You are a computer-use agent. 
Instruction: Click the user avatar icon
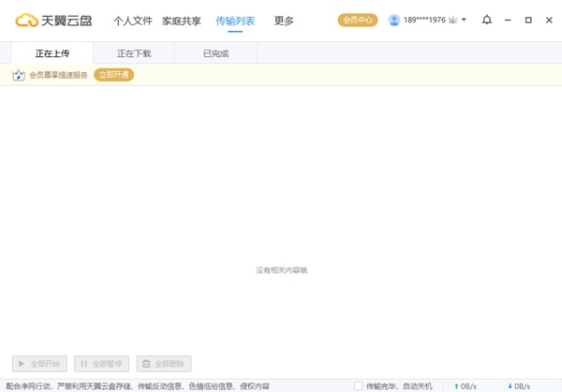[x=394, y=20]
